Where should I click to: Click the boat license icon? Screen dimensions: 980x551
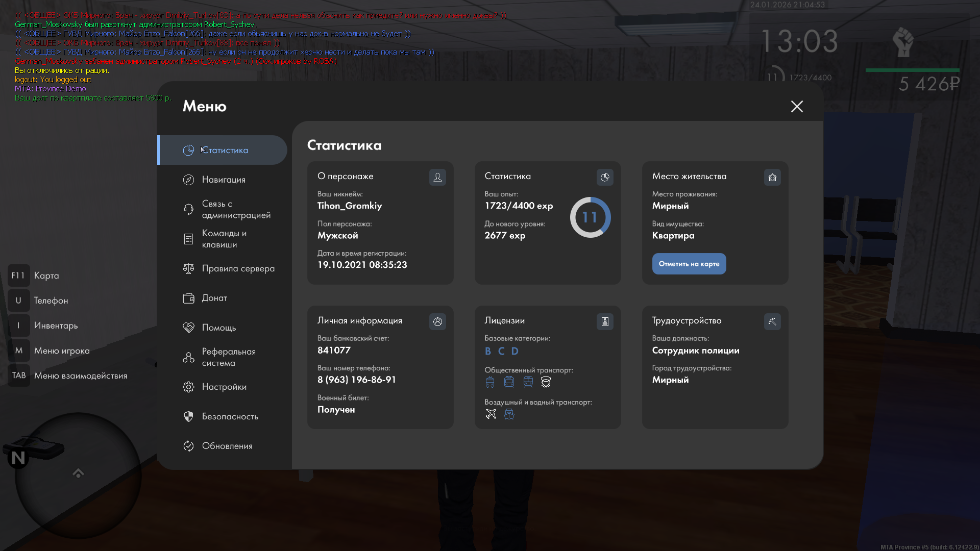509,414
